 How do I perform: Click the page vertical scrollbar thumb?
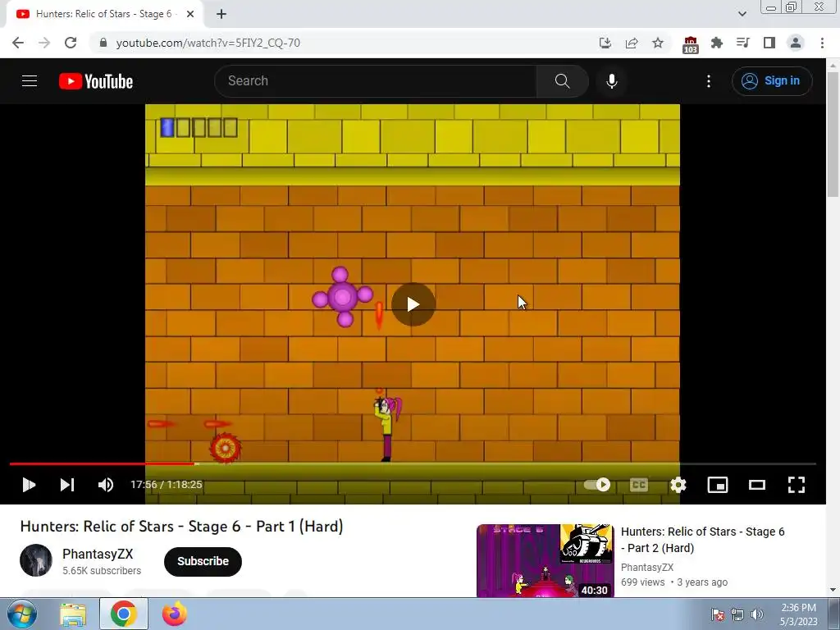click(x=833, y=134)
